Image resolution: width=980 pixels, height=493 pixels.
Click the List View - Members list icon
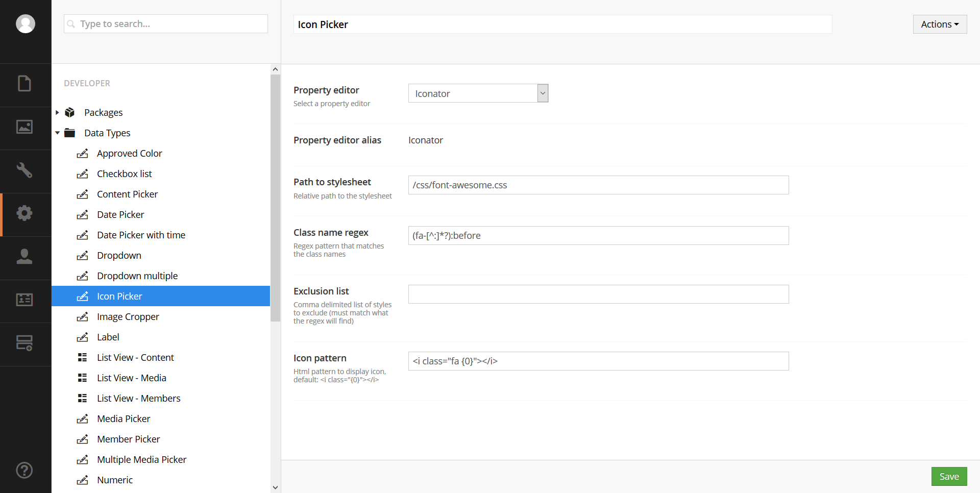[x=82, y=398]
